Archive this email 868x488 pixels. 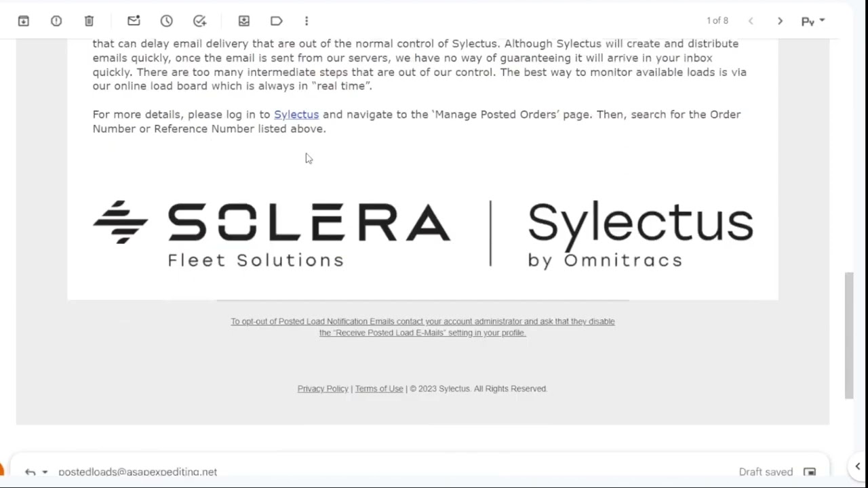point(24,21)
